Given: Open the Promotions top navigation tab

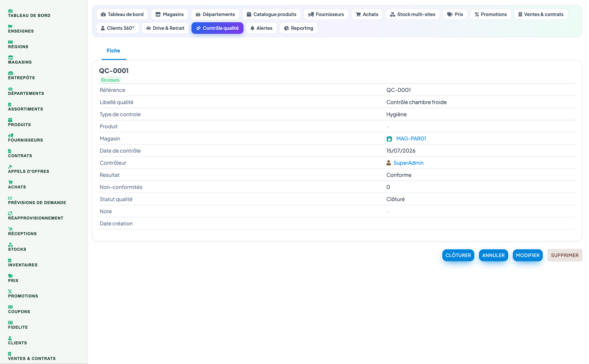Looking at the screenshot, I should (491, 14).
